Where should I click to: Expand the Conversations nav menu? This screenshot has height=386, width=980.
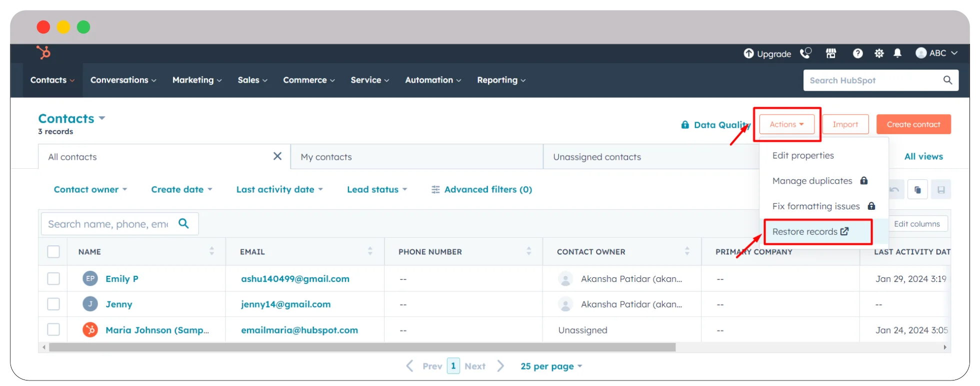tap(123, 80)
